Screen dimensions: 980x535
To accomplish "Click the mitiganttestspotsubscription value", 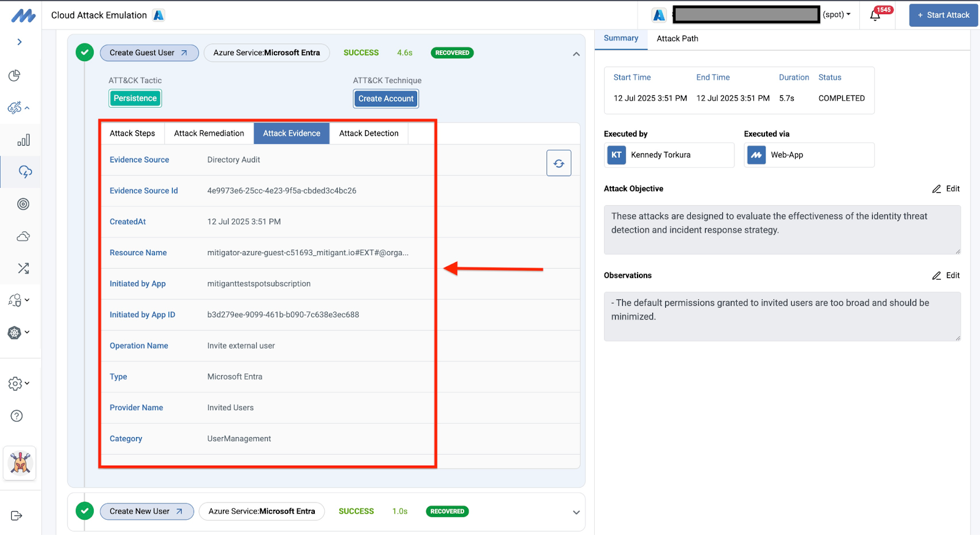I will click(x=258, y=284).
